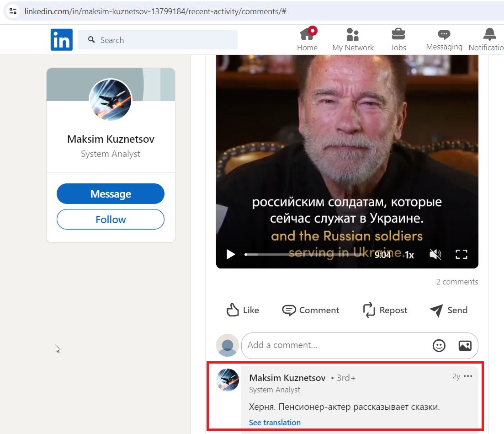This screenshot has width=504, height=434.
Task: Click the video time 9:04 label
Action: pos(382,255)
